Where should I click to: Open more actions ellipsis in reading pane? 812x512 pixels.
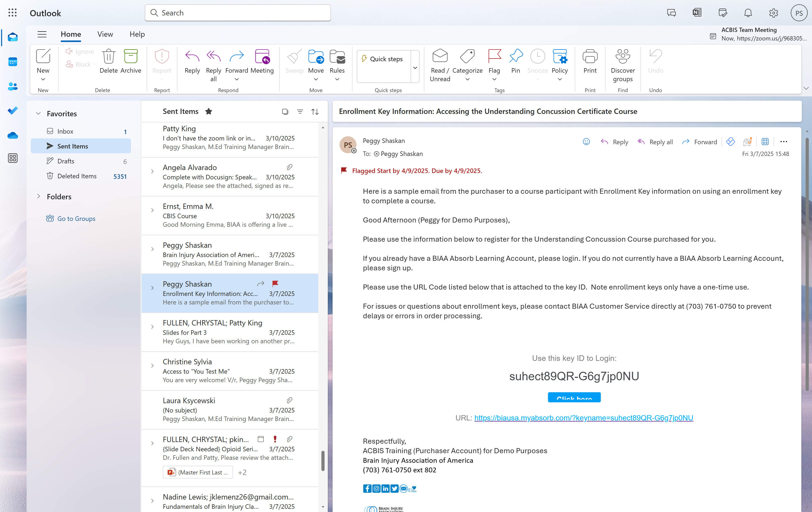784,142
